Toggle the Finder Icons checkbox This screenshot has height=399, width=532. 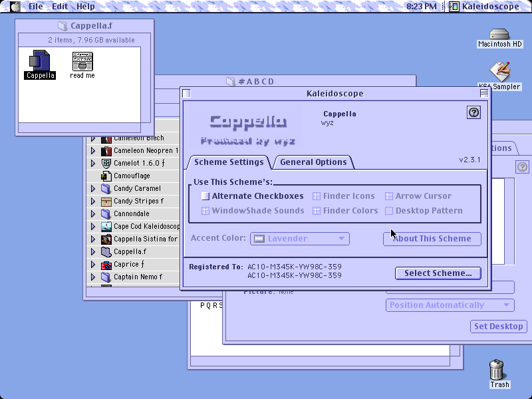click(317, 196)
